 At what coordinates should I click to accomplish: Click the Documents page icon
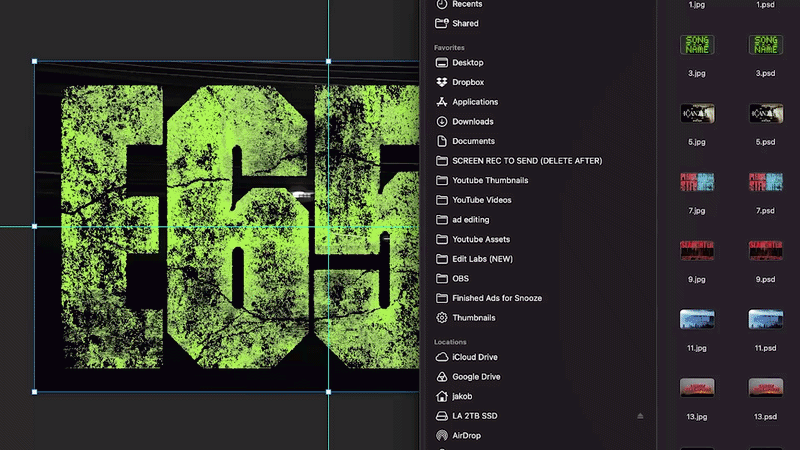(x=442, y=141)
